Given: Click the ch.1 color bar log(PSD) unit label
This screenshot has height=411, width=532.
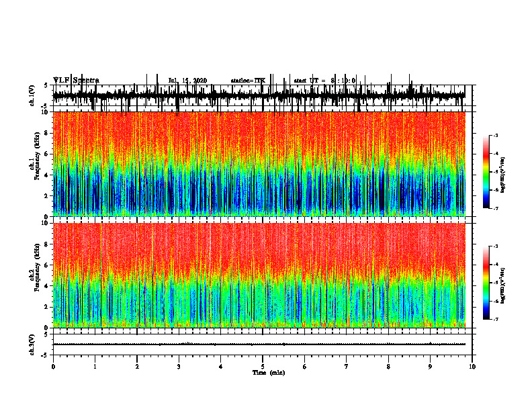Looking at the screenshot, I should point(502,175).
